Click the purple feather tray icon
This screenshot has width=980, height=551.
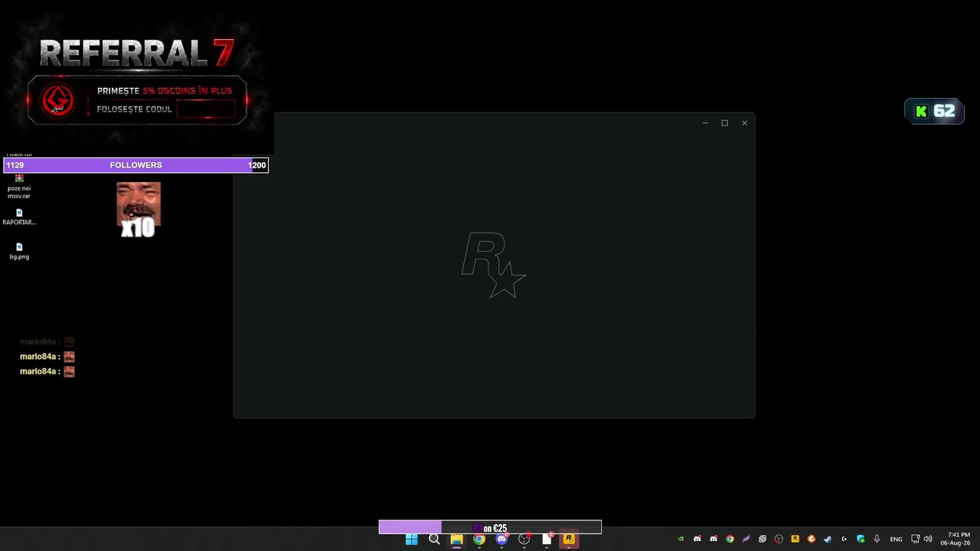746,539
